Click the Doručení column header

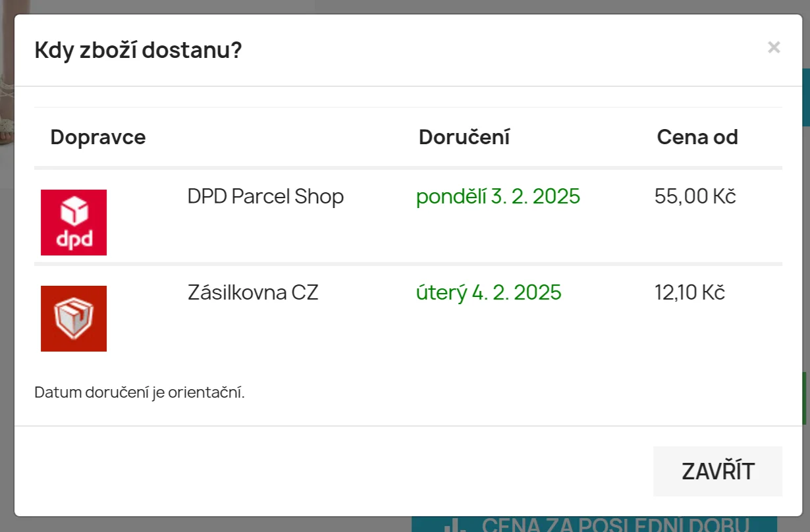coord(464,137)
